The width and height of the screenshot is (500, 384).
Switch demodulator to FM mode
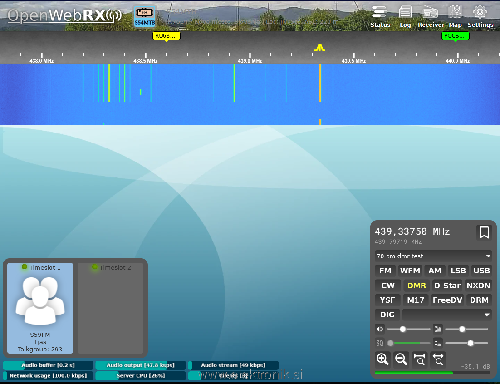point(385,271)
